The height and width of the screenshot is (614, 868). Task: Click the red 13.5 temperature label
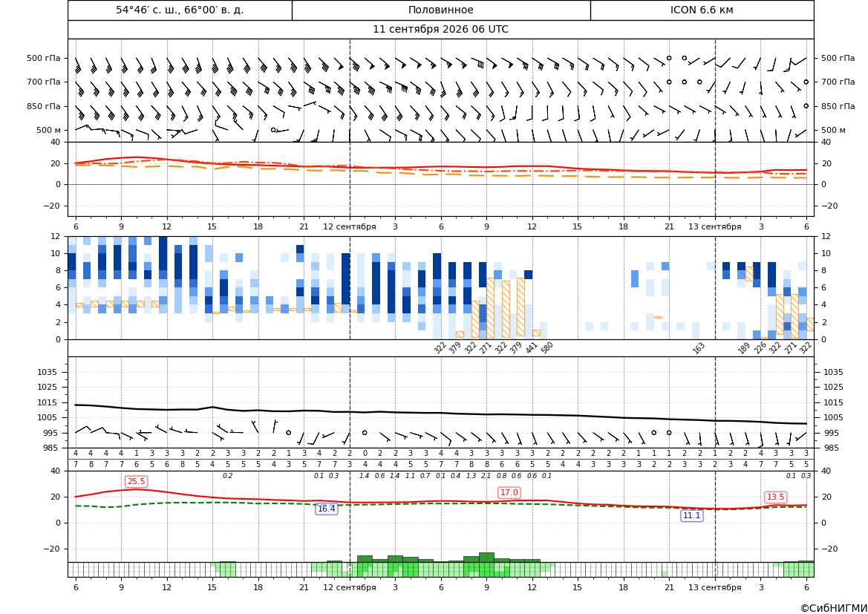[x=775, y=497]
